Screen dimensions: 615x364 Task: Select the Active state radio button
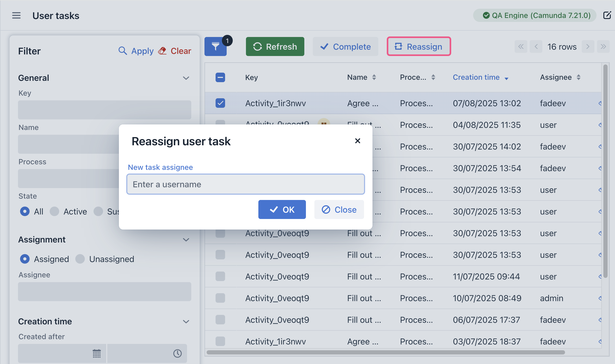pos(54,211)
